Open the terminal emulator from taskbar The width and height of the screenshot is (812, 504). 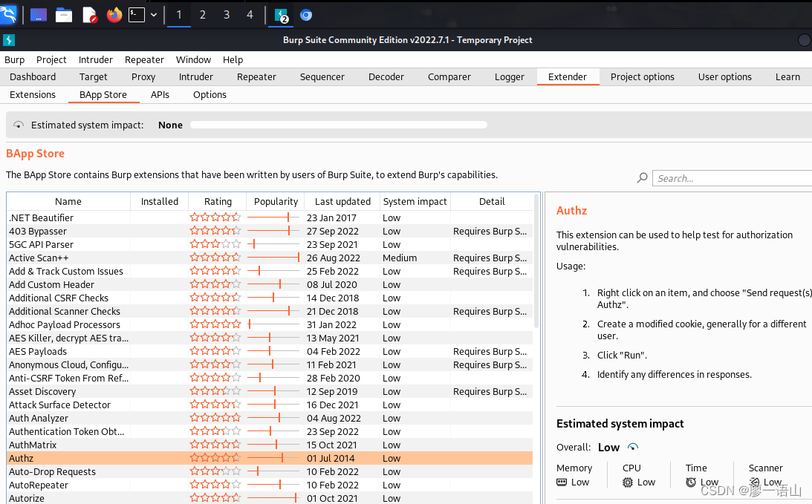pyautogui.click(x=137, y=15)
